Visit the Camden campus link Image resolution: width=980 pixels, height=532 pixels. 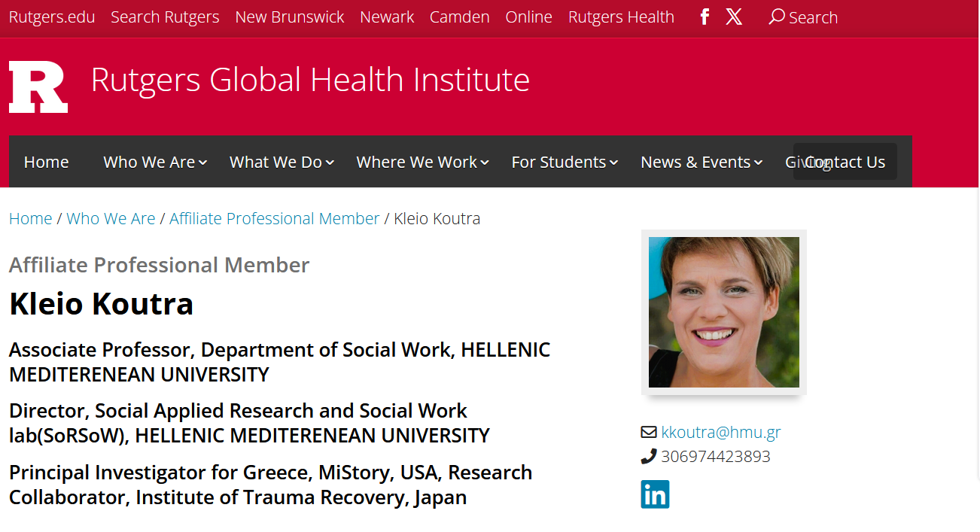[459, 17]
